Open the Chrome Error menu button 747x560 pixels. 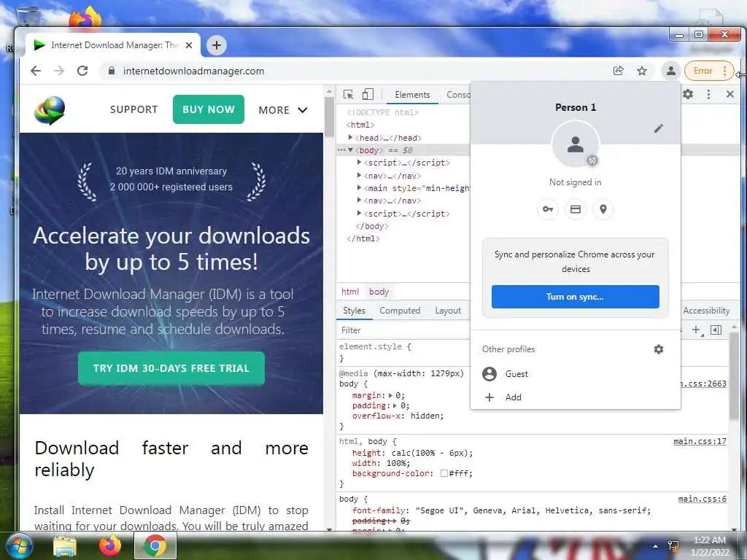coord(709,71)
